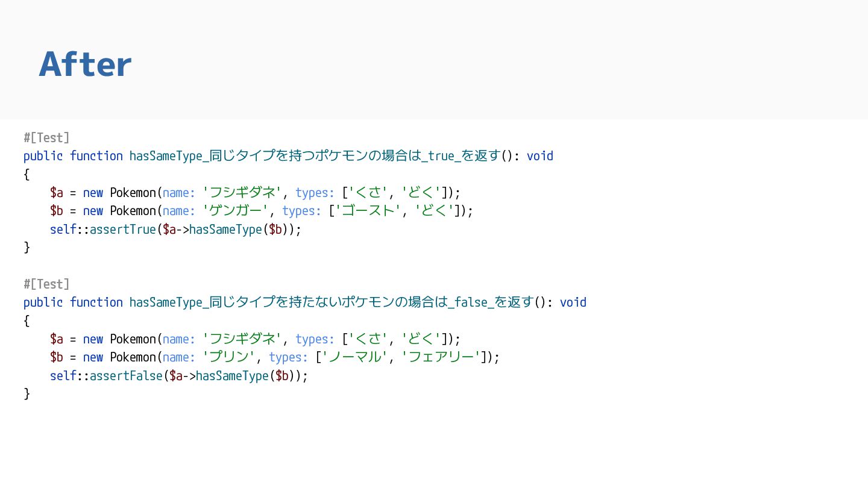Click $b variable on the プリン line
Viewport: 868px width, 488px height.
click(x=57, y=357)
